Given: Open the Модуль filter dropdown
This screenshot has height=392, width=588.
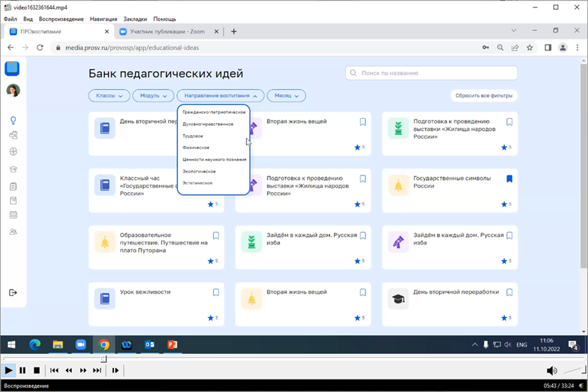Looking at the screenshot, I should [x=154, y=96].
